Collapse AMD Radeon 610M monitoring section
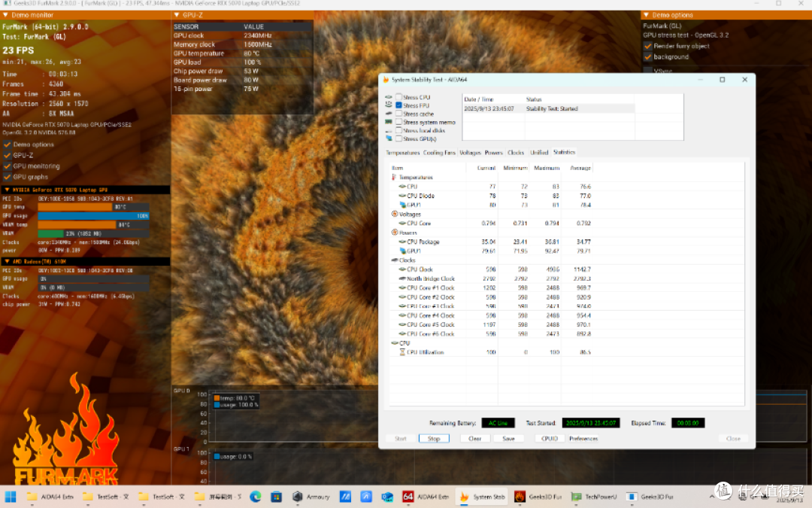 [7, 261]
